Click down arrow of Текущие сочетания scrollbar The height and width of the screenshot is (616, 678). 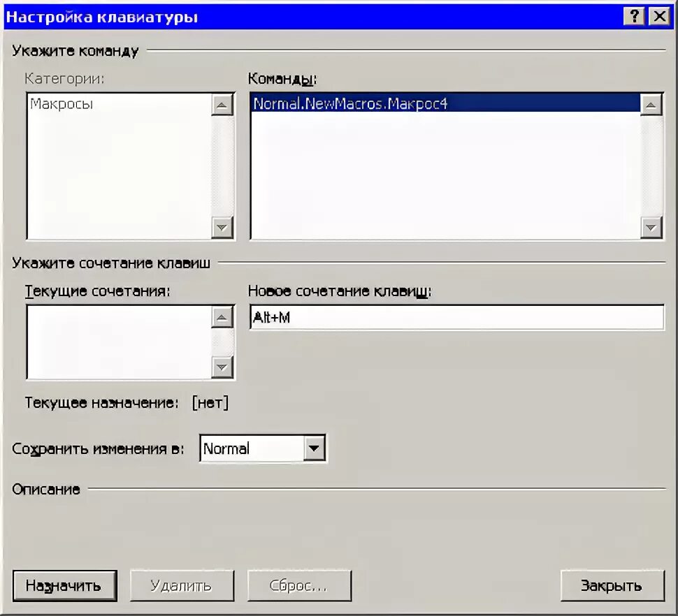pyautogui.click(x=222, y=367)
